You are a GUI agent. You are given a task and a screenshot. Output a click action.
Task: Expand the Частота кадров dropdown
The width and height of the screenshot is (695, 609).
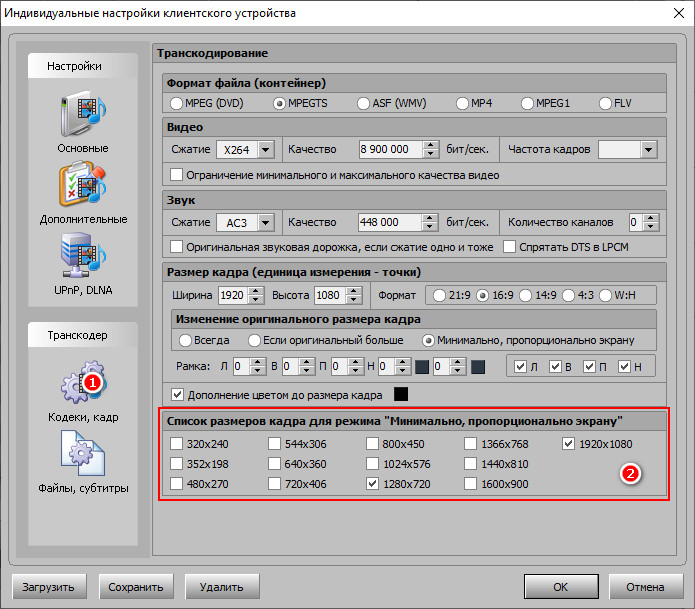pos(648,149)
